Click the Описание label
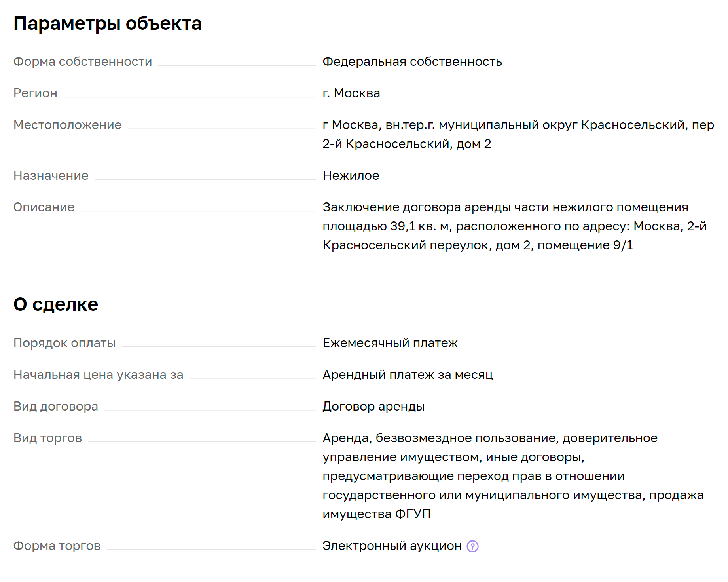Screen dimensions: 728x582 click(x=44, y=207)
